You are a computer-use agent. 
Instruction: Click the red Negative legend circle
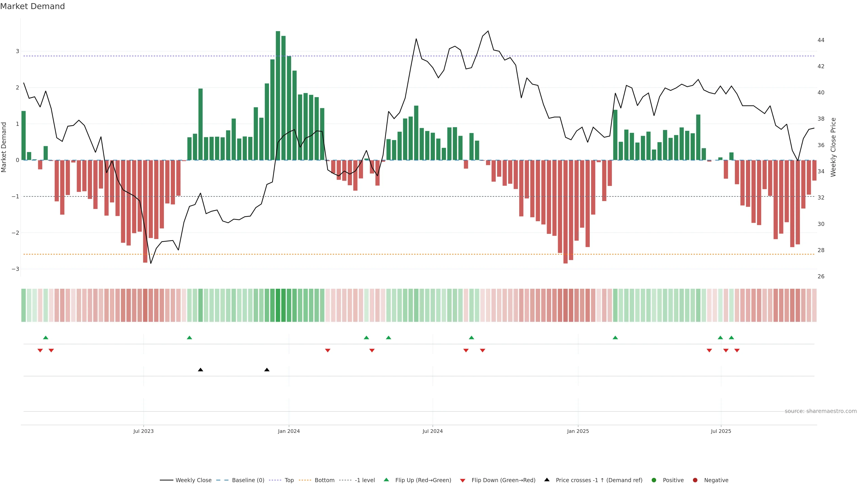pyautogui.click(x=695, y=480)
